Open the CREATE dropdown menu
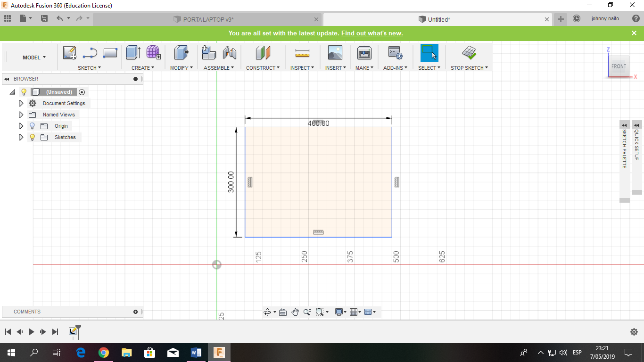 click(x=143, y=68)
